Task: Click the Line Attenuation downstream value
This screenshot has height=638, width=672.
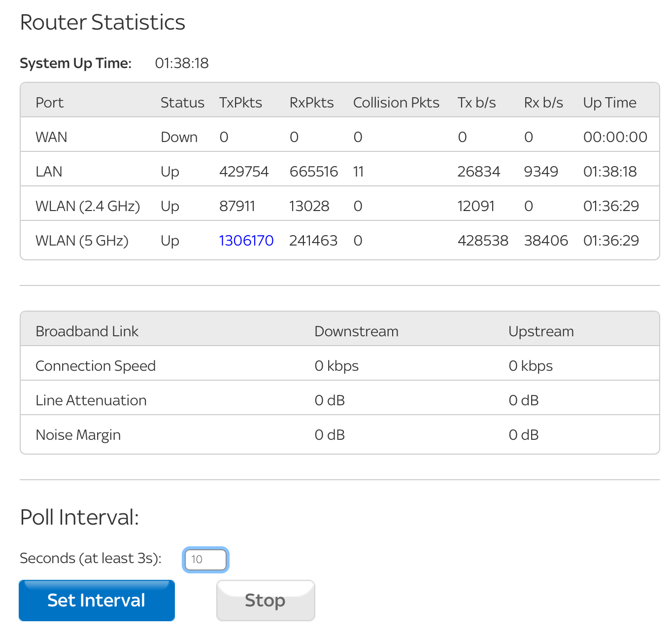Action: pos(330,400)
